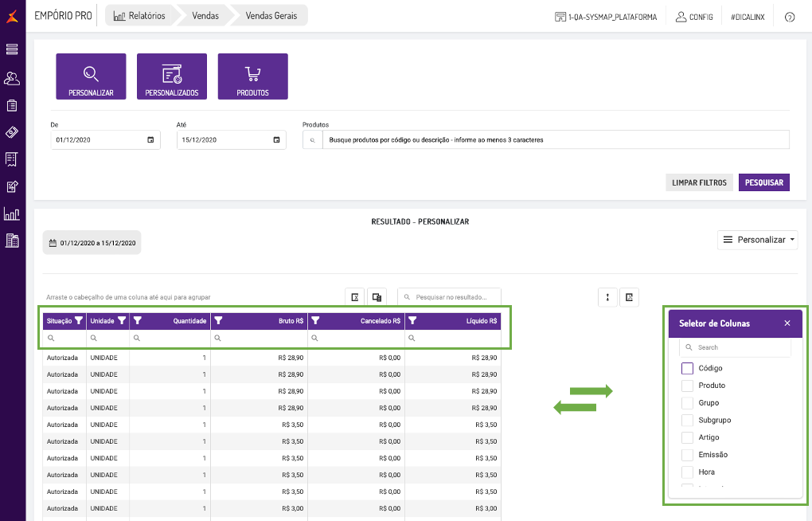This screenshot has height=521, width=812.
Task: Click the Pesquisar no resultado search field
Action: pos(451,297)
